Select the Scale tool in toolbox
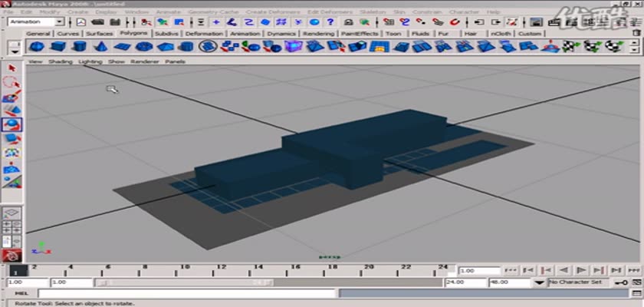The image size is (644, 307). [x=12, y=139]
